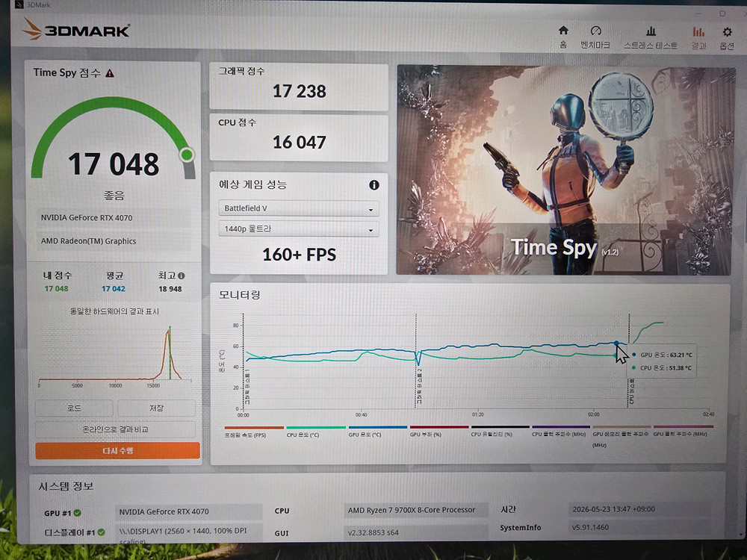Toggle the CPU clock frequency legend swatch
This screenshot has width=747, height=560.
click(x=561, y=426)
